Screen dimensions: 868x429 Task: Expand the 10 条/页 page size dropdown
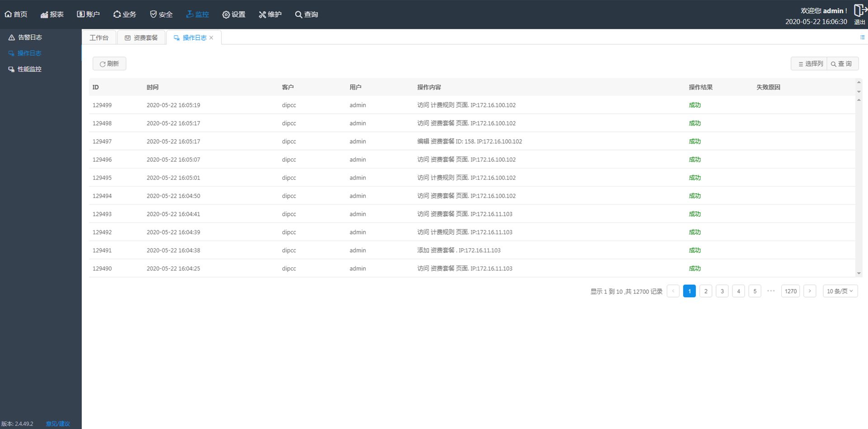pos(840,291)
